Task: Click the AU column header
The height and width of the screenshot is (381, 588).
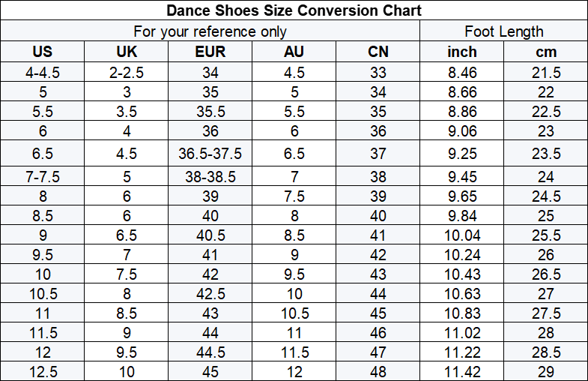Action: 294,52
